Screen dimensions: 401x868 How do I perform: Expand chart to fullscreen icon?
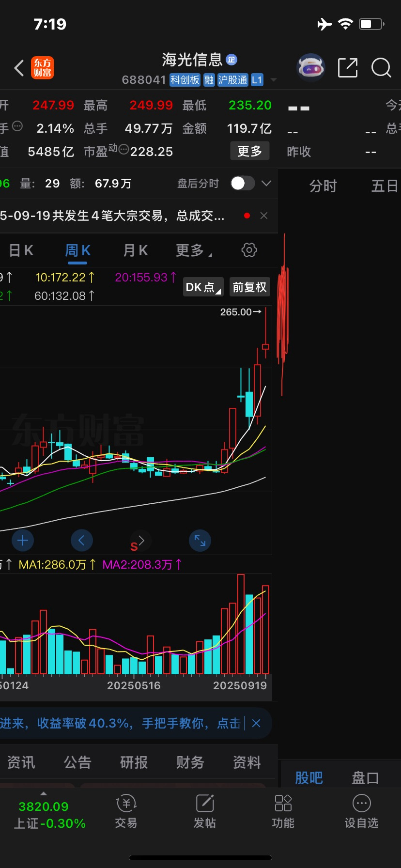(x=200, y=540)
